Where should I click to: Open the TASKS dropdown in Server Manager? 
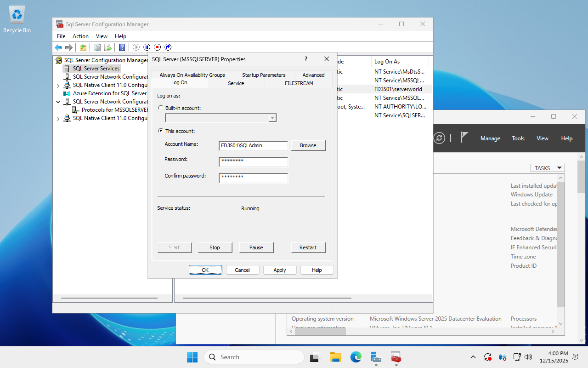548,168
